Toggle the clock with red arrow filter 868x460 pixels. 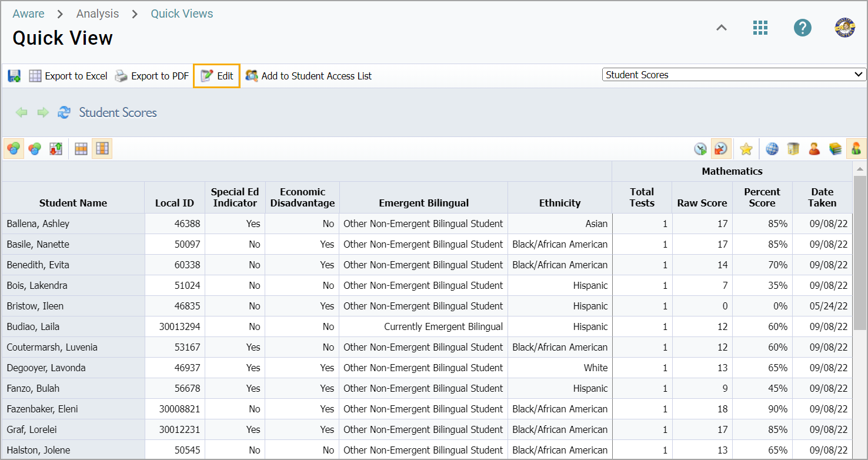tap(720, 149)
